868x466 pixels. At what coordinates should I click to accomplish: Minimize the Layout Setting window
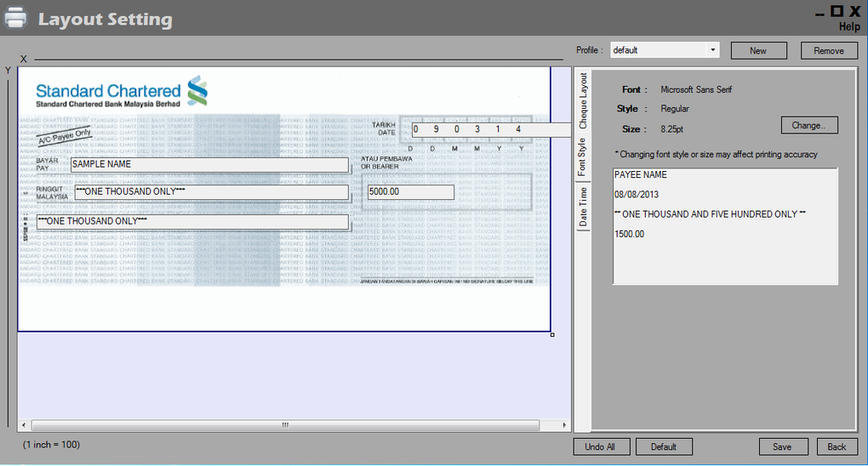[x=819, y=14]
